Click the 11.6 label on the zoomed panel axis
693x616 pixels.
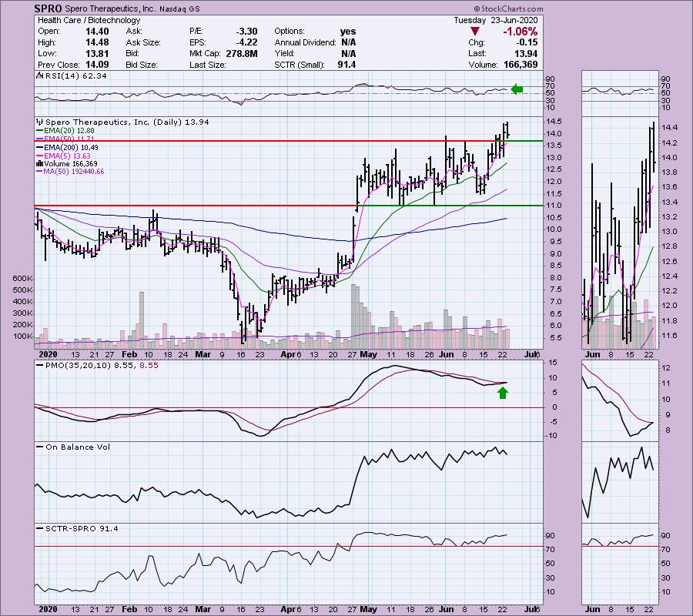(x=668, y=336)
